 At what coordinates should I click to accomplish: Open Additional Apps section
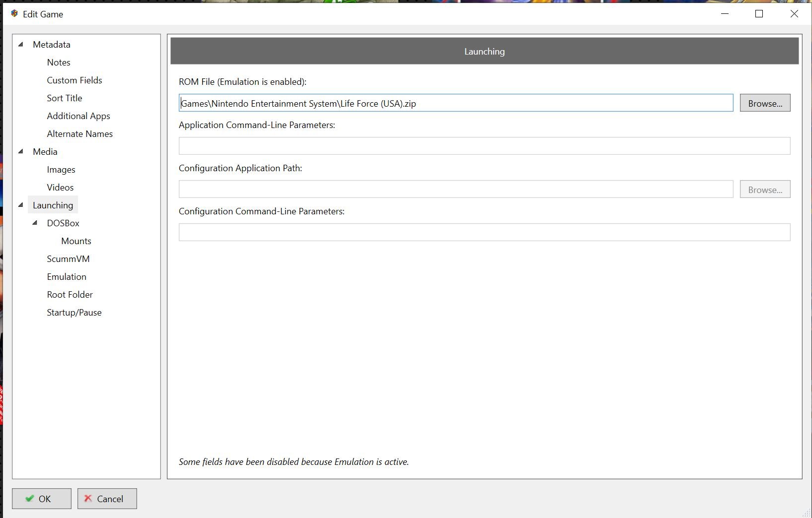click(x=78, y=116)
